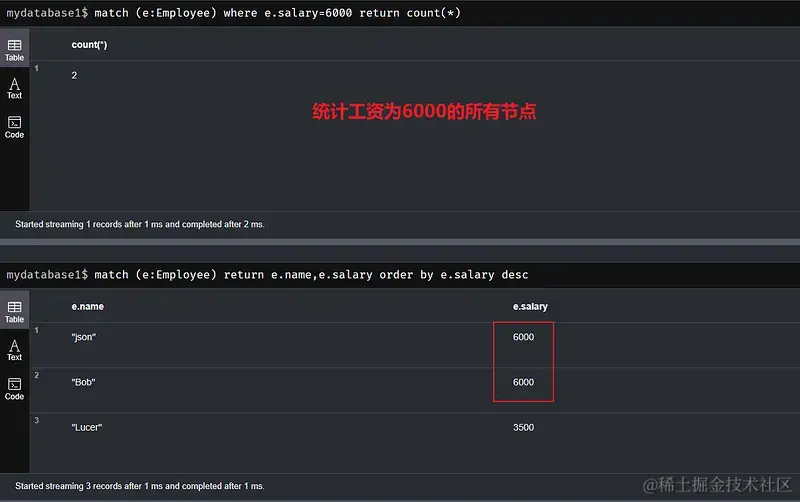Image resolution: width=800 pixels, height=502 pixels.
Task: Open Code view for the order by query
Action: tap(14, 389)
